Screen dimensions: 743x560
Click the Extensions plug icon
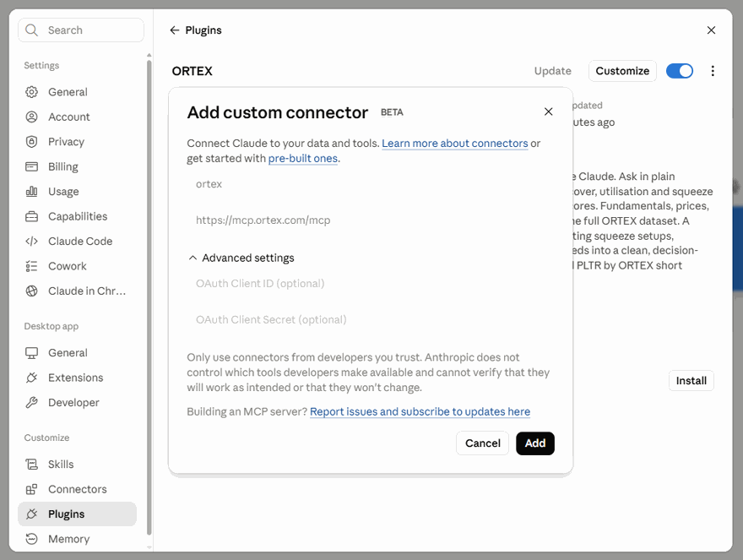coord(31,378)
